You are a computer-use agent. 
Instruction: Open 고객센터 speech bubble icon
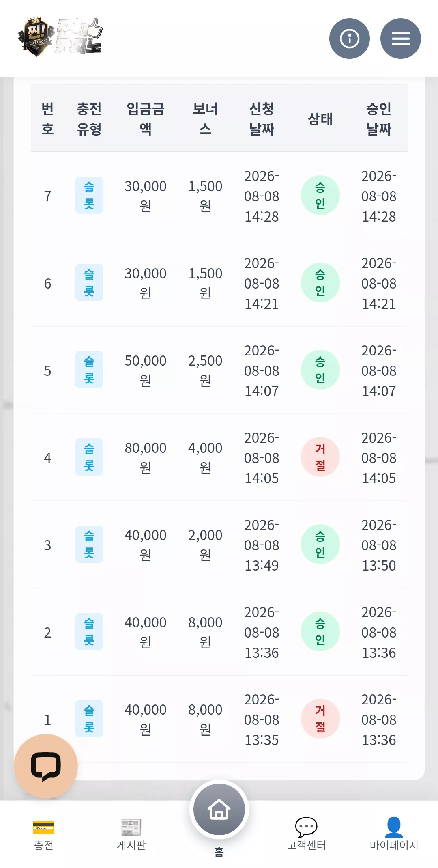point(306,834)
